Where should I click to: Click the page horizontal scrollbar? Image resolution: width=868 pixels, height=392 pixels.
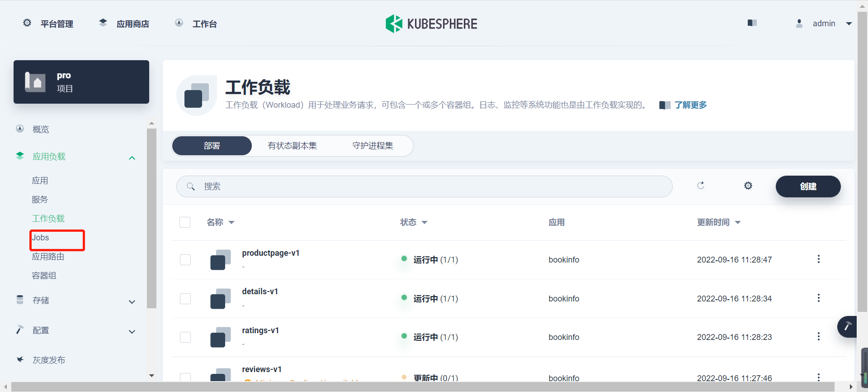(x=423, y=387)
